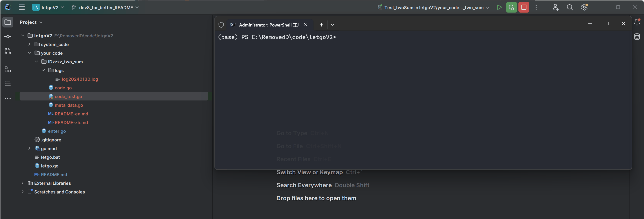Screen dimensions: 644x219
Task: Select the README-en.md file
Action: [71, 114]
